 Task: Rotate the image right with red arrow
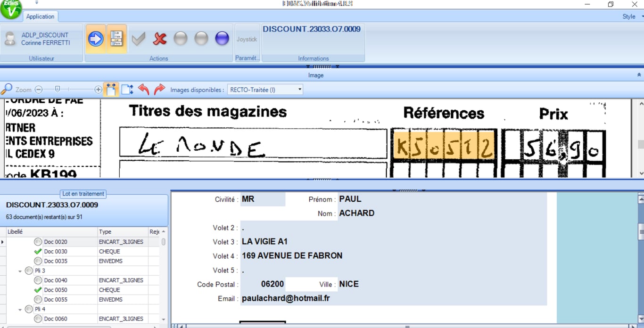coord(160,89)
